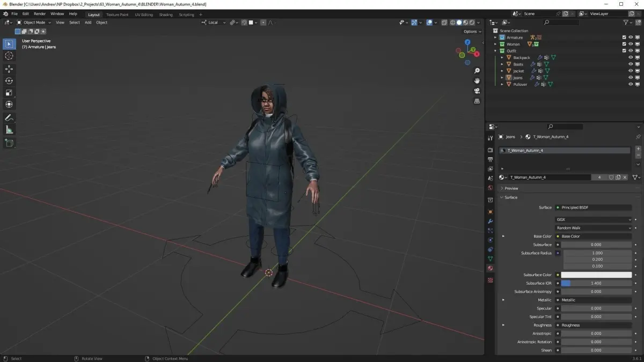
Task: Open the GGX distribution dropdown
Action: pyautogui.click(x=594, y=219)
